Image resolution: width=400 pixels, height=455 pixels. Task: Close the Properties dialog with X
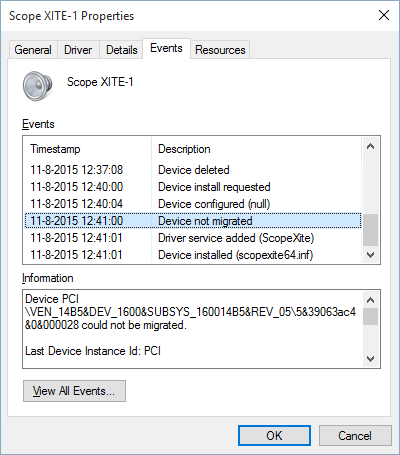(x=384, y=15)
